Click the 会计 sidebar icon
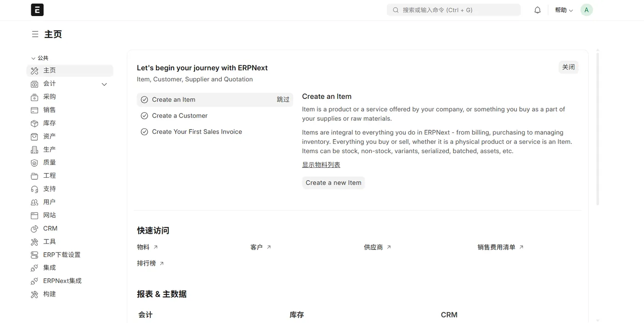 point(34,84)
